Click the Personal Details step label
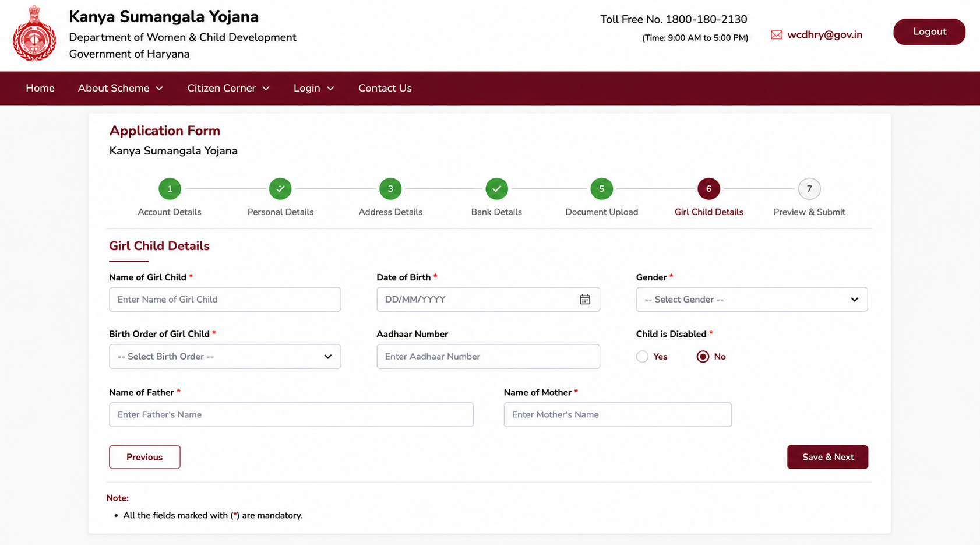The width and height of the screenshot is (980, 545). (280, 212)
